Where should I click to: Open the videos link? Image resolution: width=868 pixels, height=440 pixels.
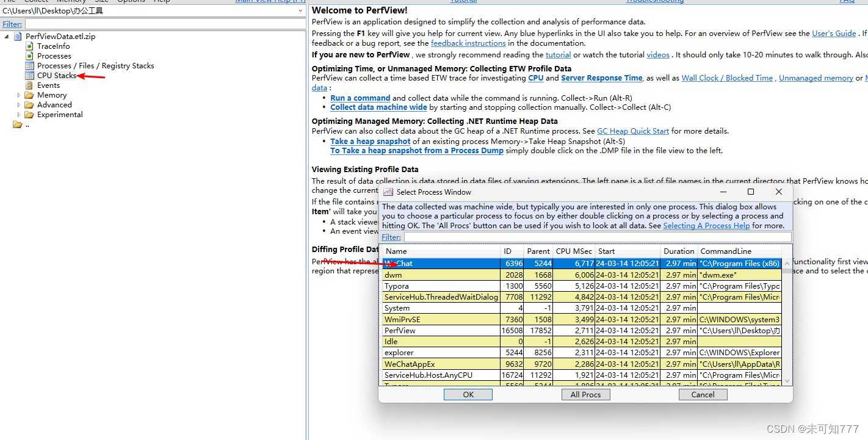pos(658,55)
